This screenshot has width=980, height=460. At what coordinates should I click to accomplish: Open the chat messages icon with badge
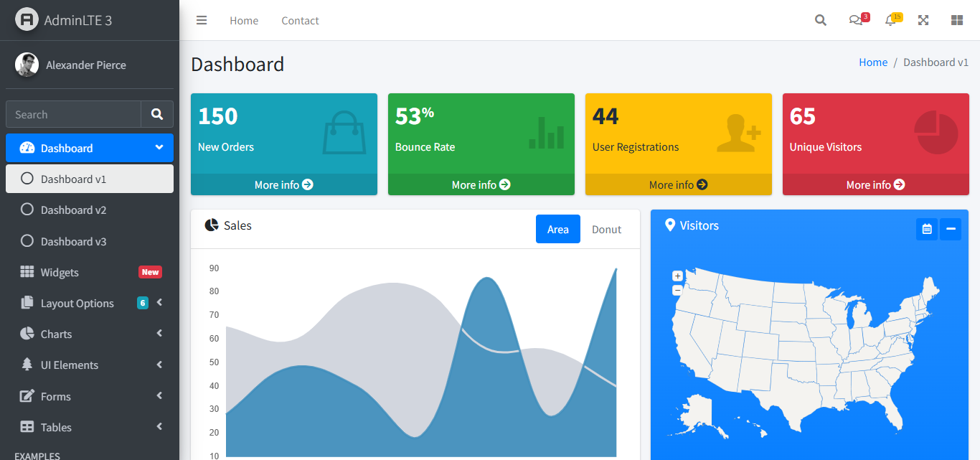(855, 20)
